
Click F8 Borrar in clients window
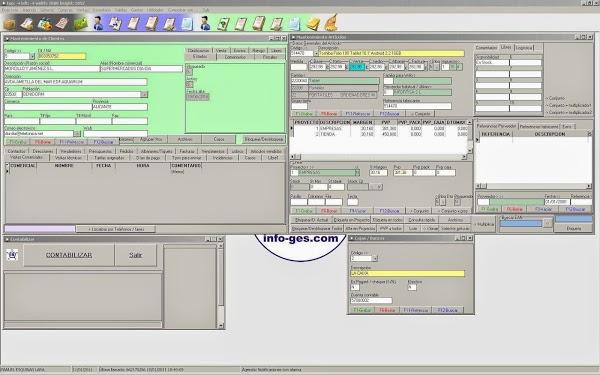click(42, 142)
